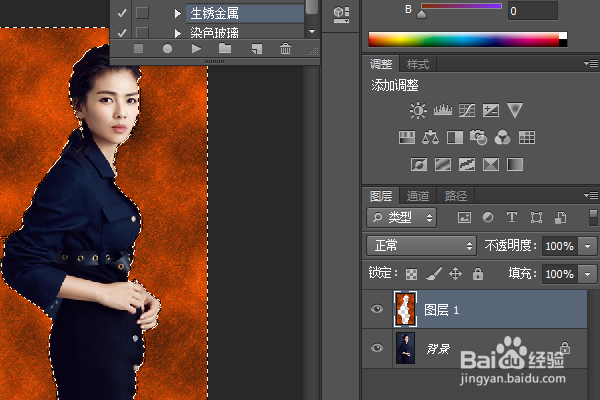Image resolution: width=600 pixels, height=400 pixels.
Task: Click the 填充 100% field
Action: tap(559, 274)
